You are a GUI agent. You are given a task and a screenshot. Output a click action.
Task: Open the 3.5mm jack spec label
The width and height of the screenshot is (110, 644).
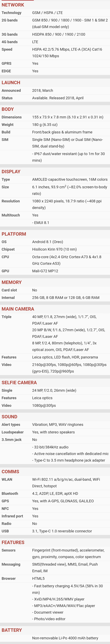click(x=12, y=439)
